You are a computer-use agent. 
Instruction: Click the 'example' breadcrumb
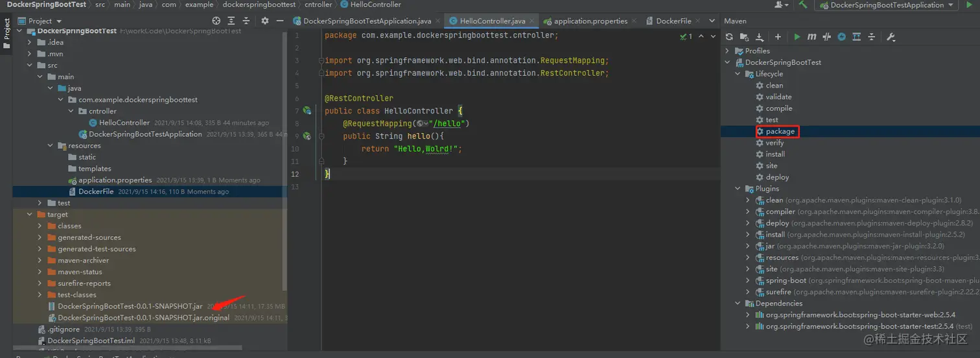pos(199,5)
